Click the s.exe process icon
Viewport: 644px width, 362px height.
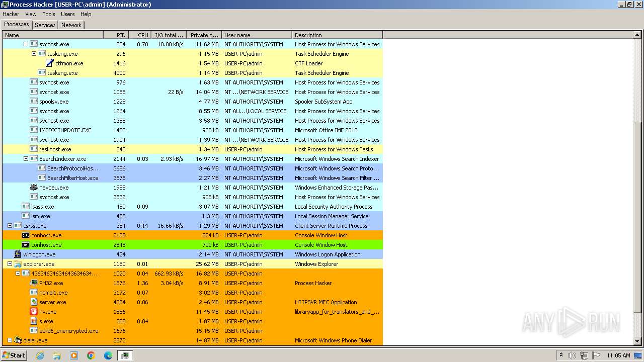point(34,321)
